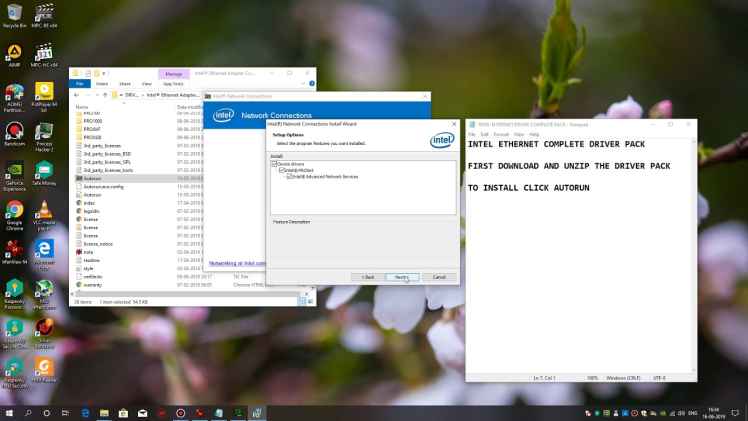Uncheck Intel(R) Advanced Network Services
The height and width of the screenshot is (421, 748).
point(290,176)
